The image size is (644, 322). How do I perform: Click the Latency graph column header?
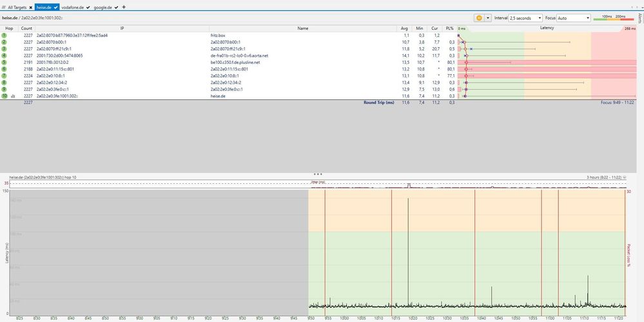[x=547, y=28]
